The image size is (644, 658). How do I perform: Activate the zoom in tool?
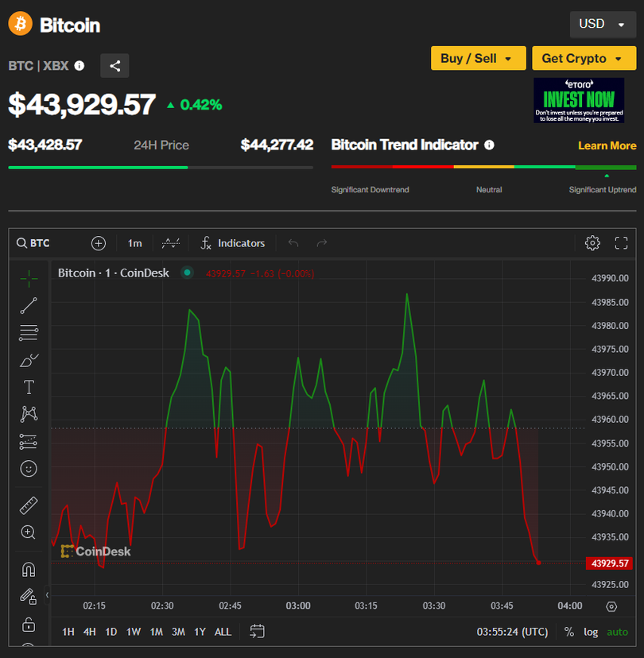(x=29, y=532)
